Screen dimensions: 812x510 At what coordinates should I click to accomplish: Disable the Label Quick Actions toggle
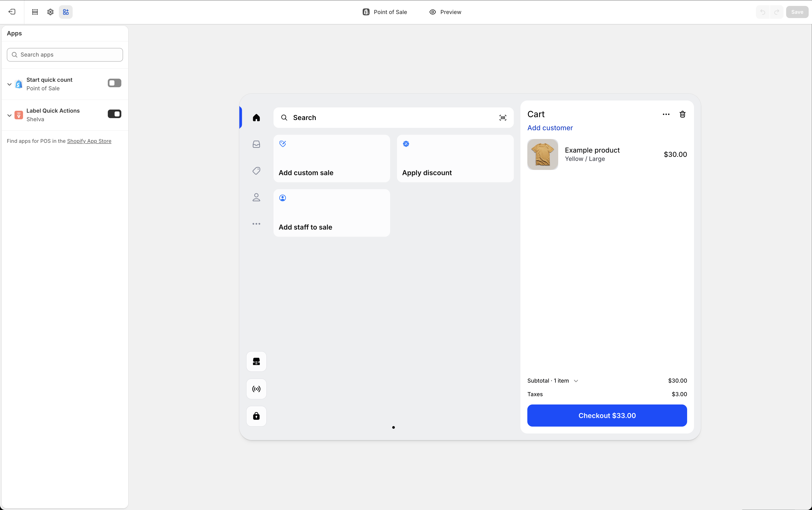(x=114, y=114)
